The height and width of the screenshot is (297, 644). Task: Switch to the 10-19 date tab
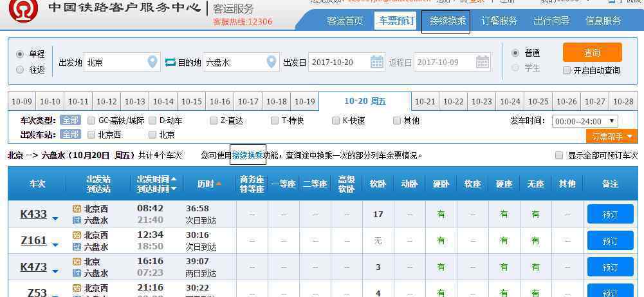[305, 102]
